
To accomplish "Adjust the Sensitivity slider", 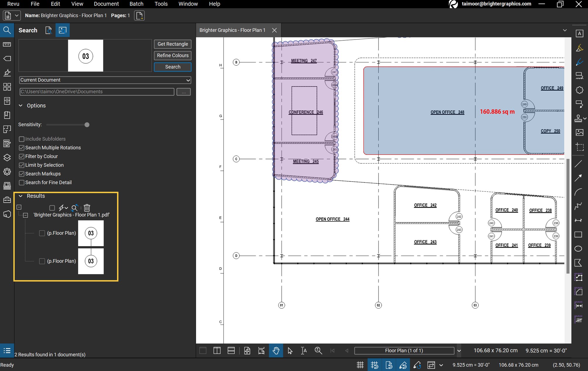I will (87, 125).
